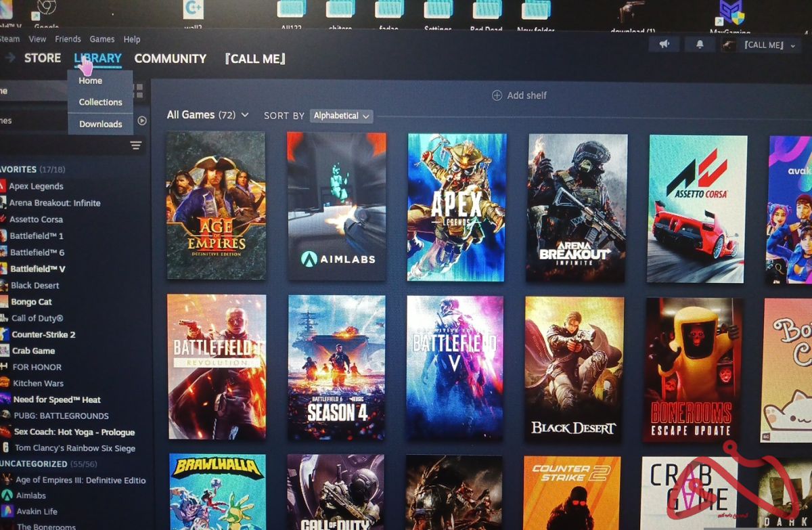Select Battlefield V in the sidebar

click(38, 269)
